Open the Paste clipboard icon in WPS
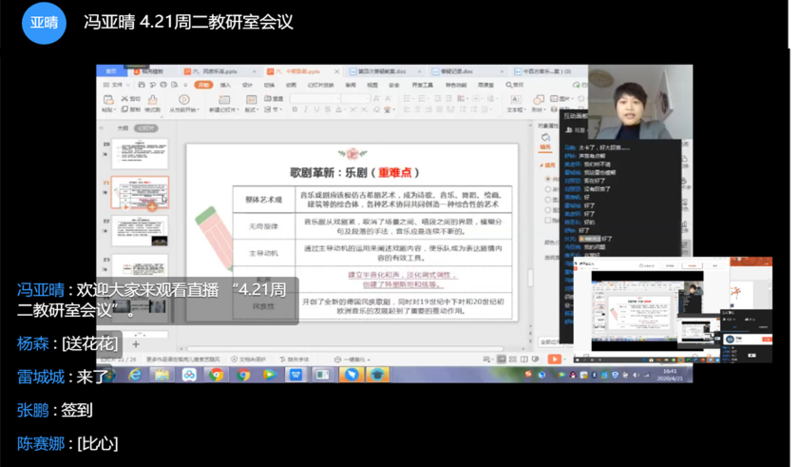800x467 pixels. coord(108,99)
